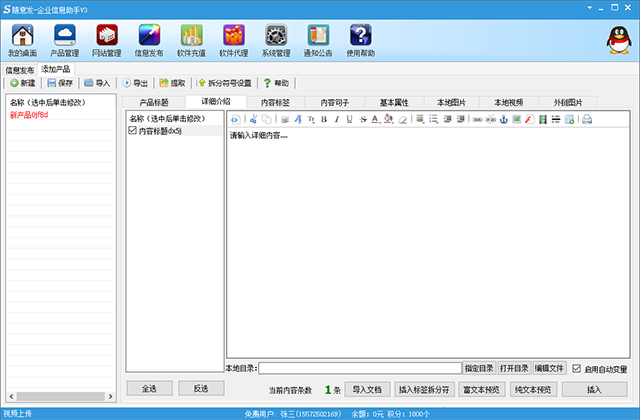Open 我的桌面 home icon
Viewport: 640px width, 420px height.
tap(22, 40)
